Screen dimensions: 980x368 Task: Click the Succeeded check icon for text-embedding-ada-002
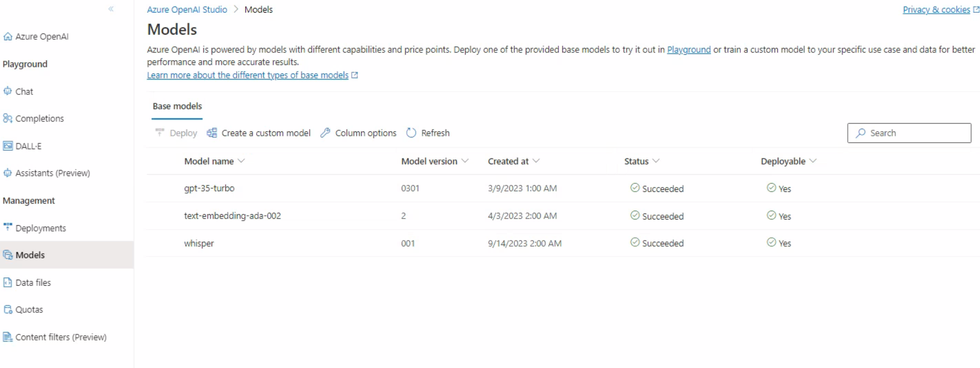[x=635, y=215]
